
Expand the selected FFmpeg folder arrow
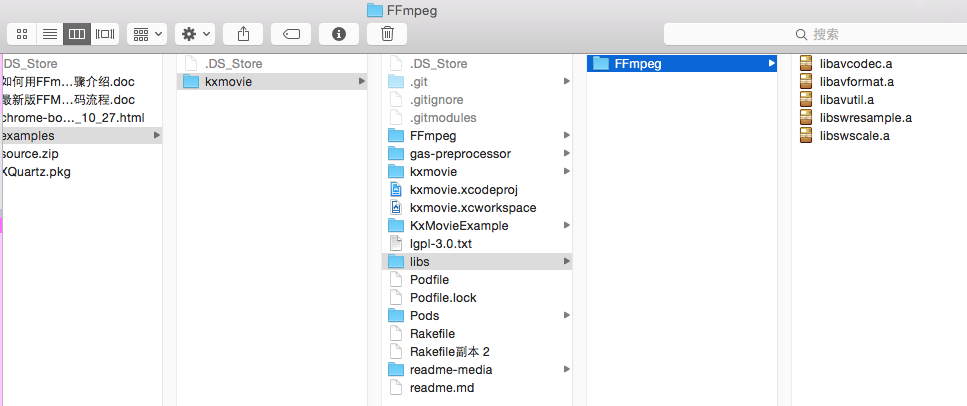pyautogui.click(x=771, y=64)
